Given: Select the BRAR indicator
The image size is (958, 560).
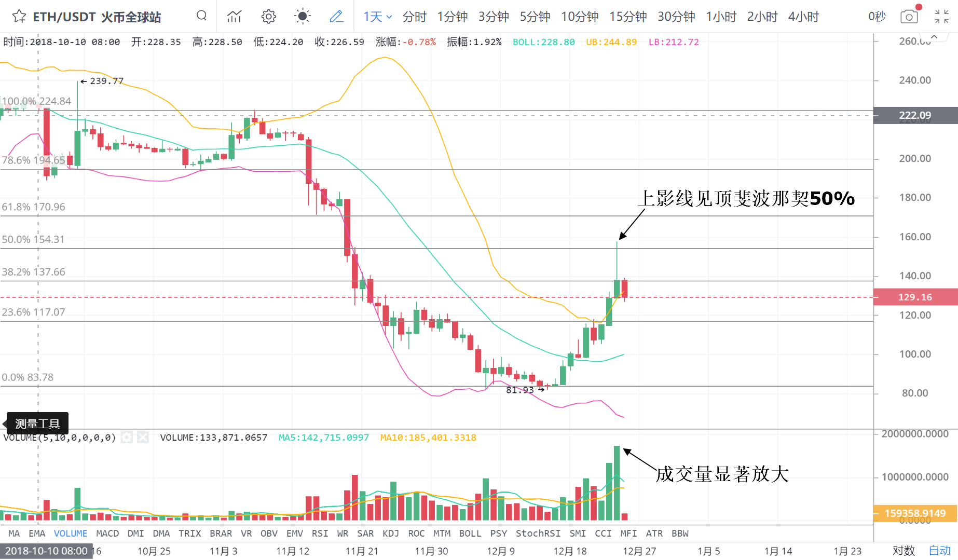Looking at the screenshot, I should pos(221,533).
